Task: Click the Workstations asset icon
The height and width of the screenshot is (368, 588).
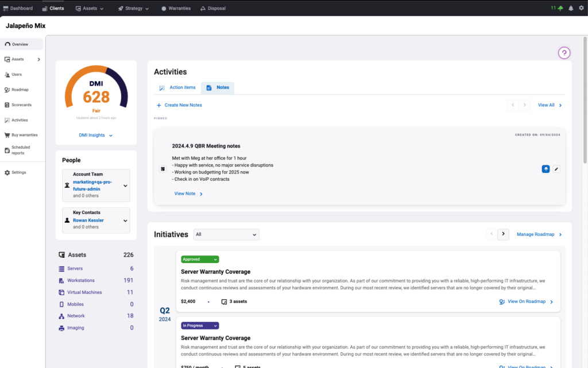Action: tap(61, 280)
